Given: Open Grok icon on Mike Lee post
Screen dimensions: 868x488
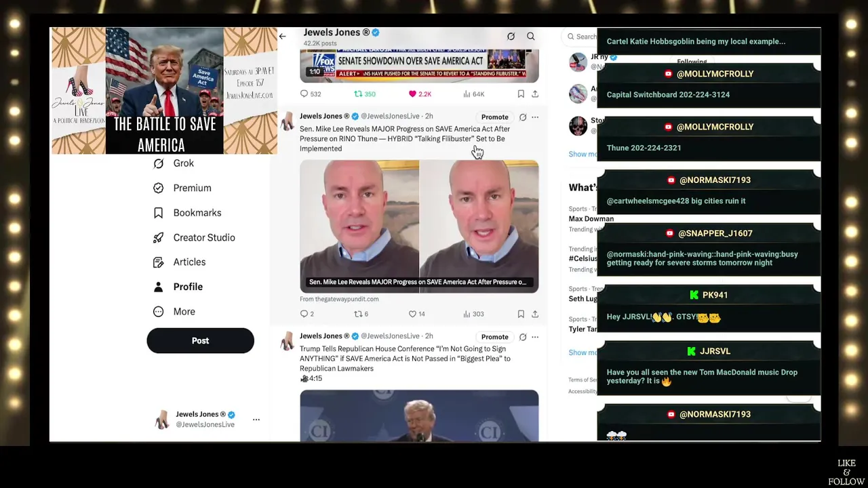Looking at the screenshot, I should click(523, 117).
